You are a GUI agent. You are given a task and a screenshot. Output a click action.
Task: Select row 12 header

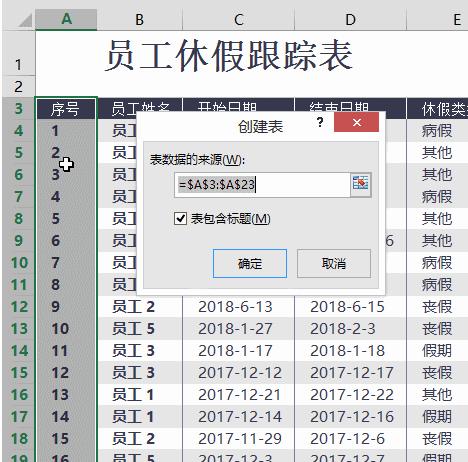(x=18, y=307)
